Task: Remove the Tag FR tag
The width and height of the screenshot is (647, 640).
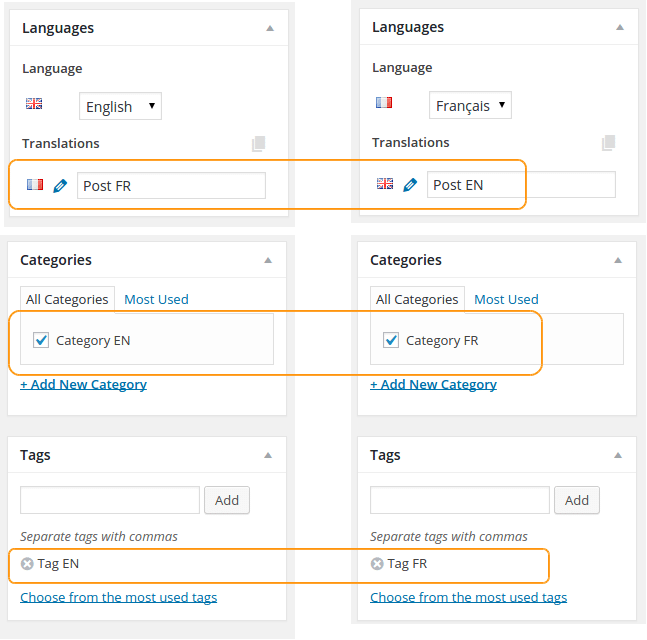Action: (x=377, y=564)
